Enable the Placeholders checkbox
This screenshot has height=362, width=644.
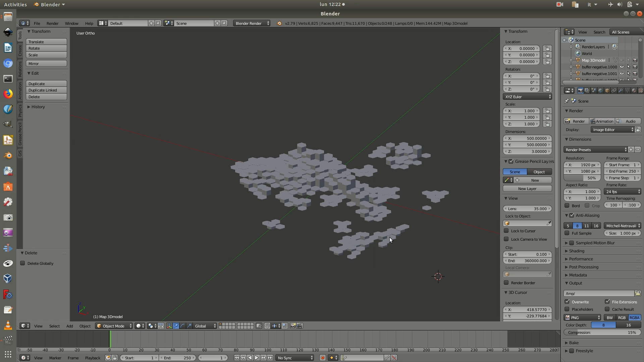[567, 309]
